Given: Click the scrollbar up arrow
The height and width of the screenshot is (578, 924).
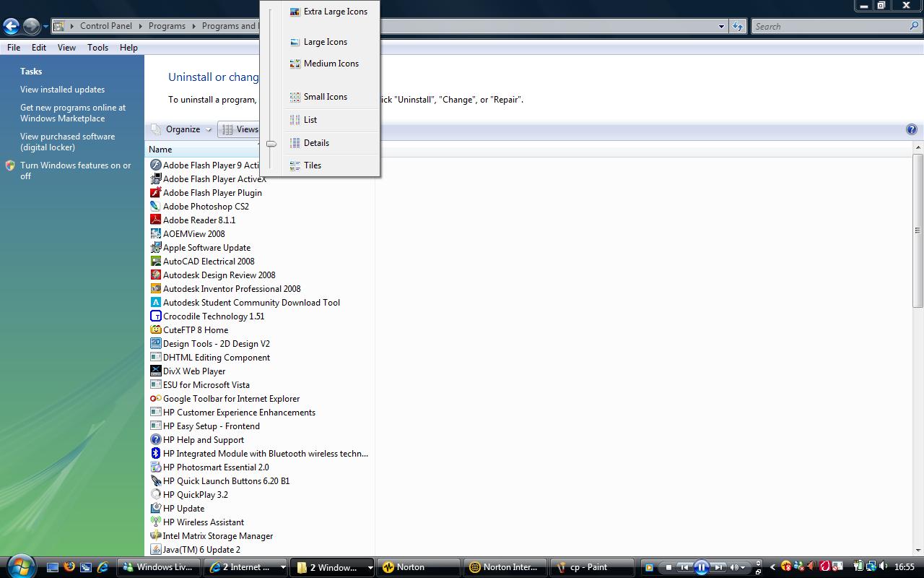Looking at the screenshot, I should tap(918, 147).
